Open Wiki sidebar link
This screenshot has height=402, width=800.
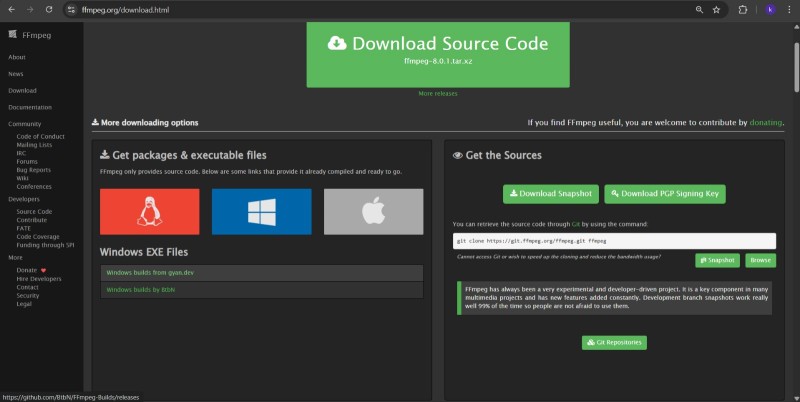pos(22,178)
